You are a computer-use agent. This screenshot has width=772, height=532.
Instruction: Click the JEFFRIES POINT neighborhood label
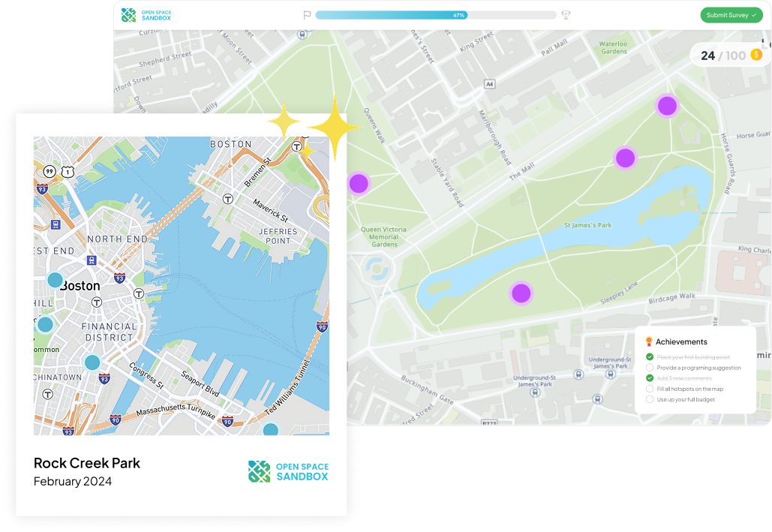click(x=278, y=236)
